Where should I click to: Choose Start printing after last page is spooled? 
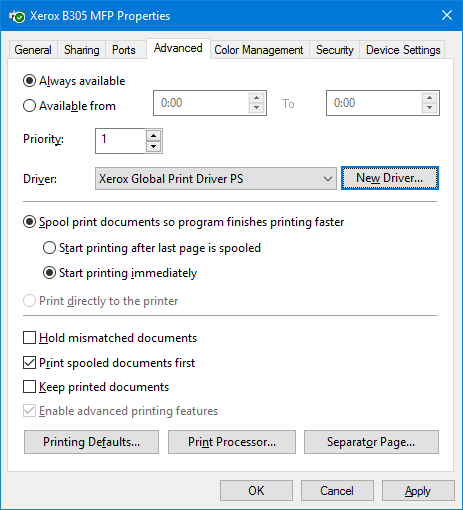[x=49, y=248]
